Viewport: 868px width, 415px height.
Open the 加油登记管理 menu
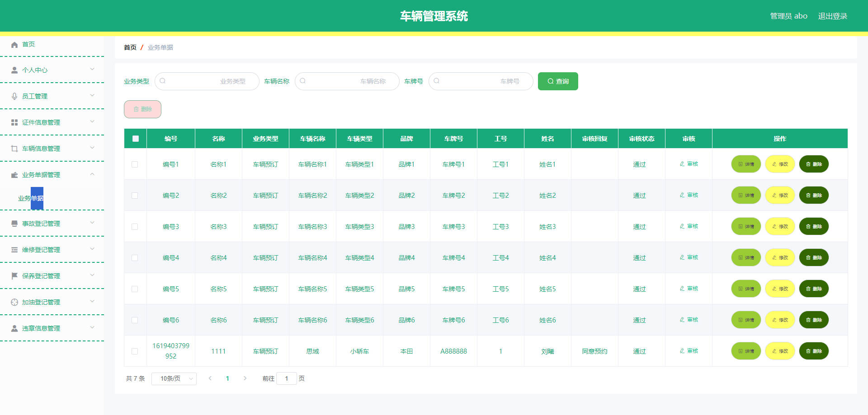(52, 302)
